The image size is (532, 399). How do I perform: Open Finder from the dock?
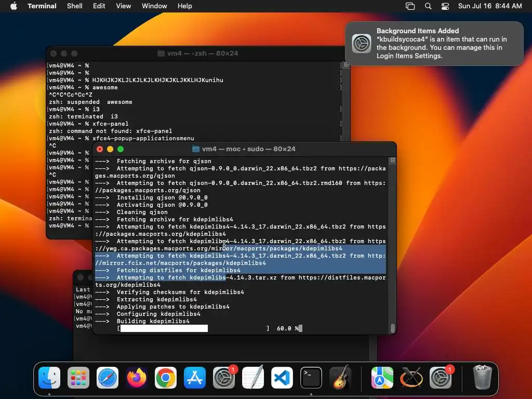click(49, 378)
